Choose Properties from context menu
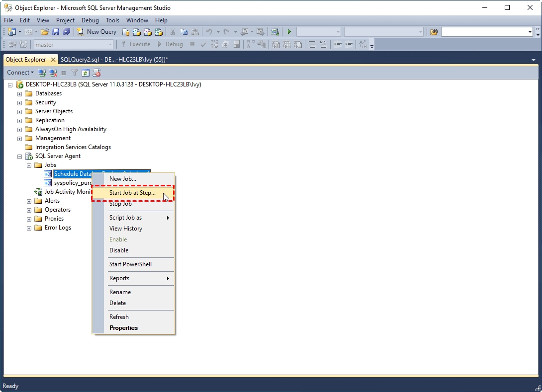 point(133,328)
